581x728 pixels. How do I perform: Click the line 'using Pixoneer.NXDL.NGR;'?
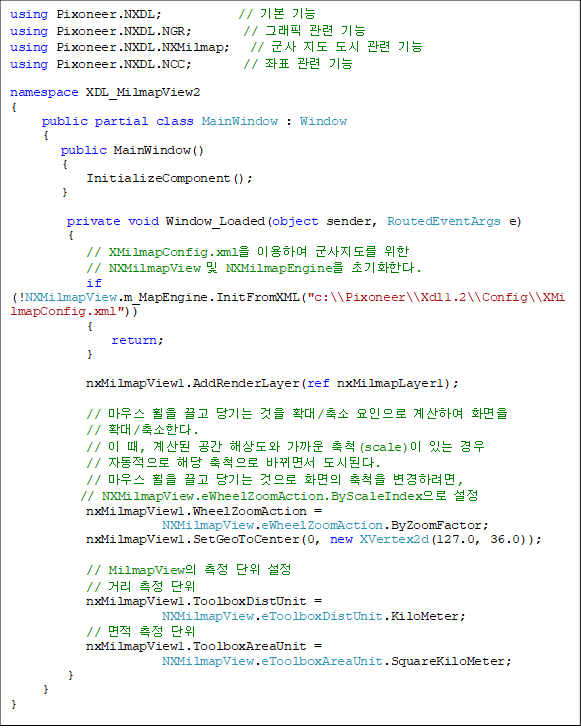[101, 31]
